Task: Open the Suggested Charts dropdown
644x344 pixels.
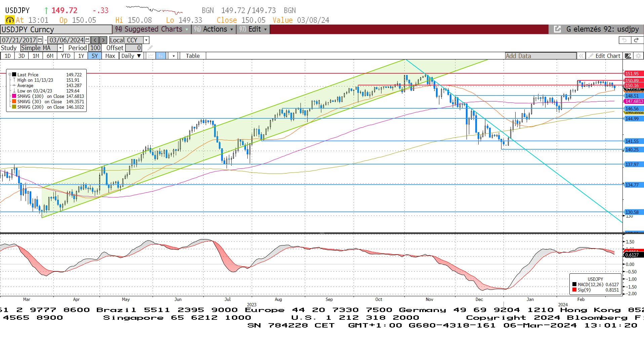Action: (x=151, y=29)
